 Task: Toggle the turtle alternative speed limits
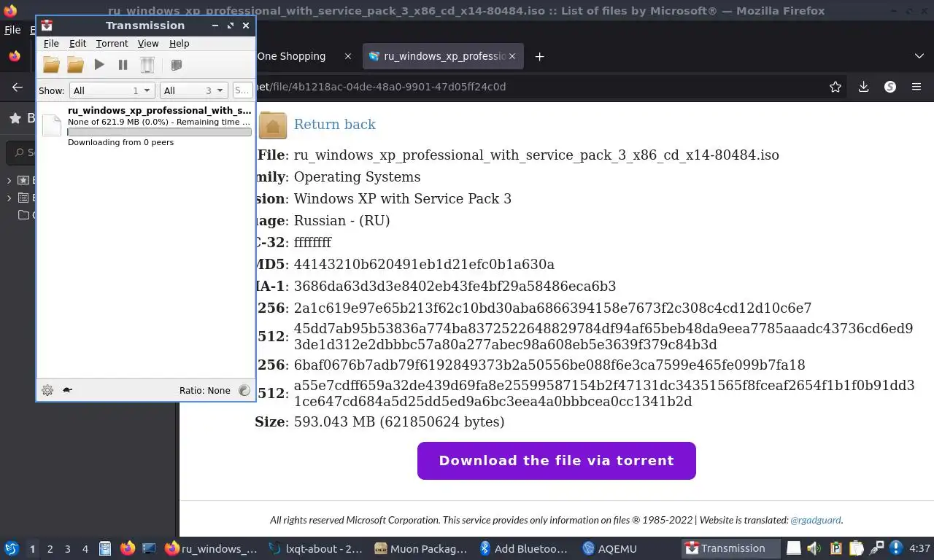[67, 390]
